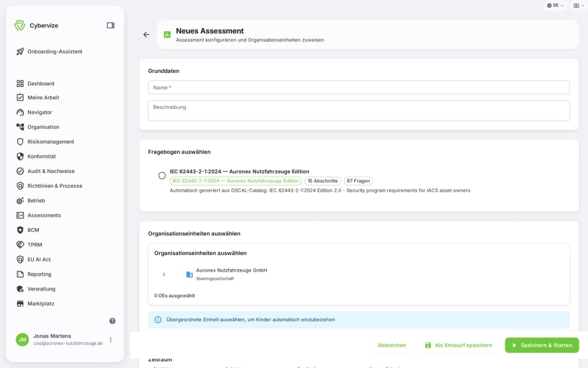Click the 87 Fragen chip
588x368 pixels.
tap(358, 181)
